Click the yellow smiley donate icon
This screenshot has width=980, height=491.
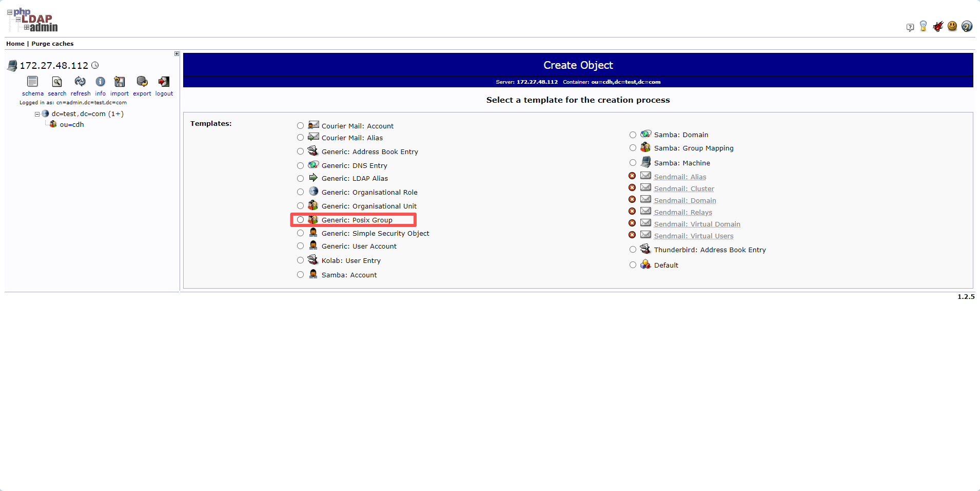[952, 26]
